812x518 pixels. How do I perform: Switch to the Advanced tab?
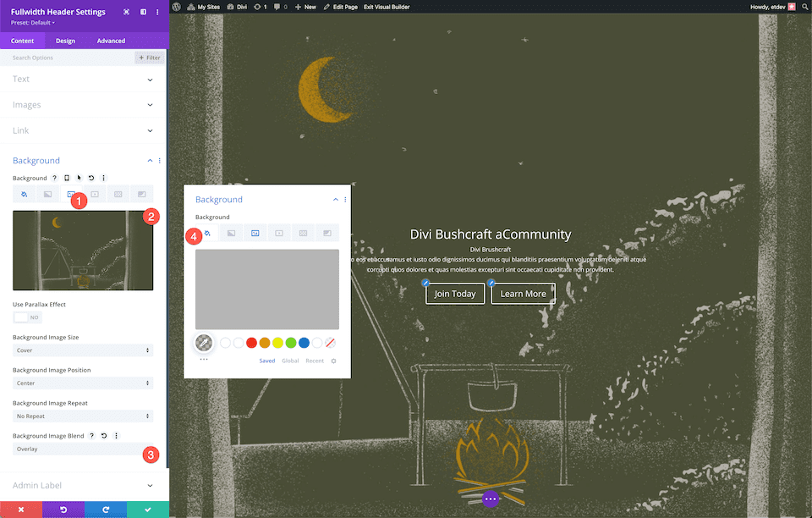pyautogui.click(x=111, y=41)
